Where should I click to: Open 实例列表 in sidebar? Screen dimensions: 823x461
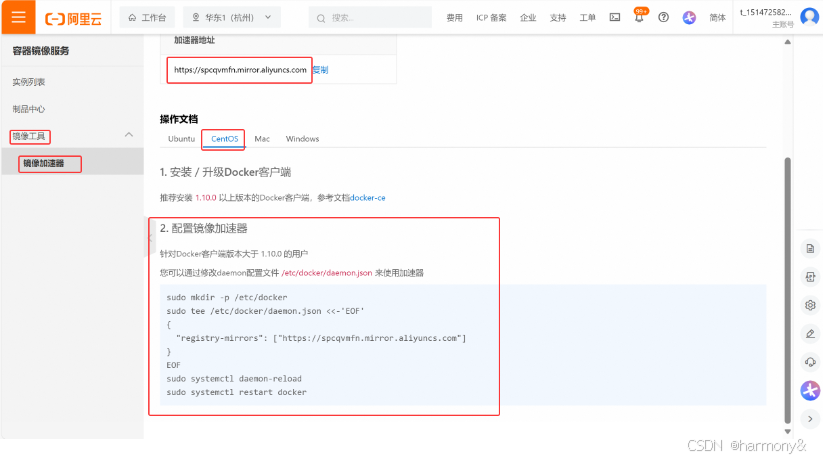tap(29, 82)
